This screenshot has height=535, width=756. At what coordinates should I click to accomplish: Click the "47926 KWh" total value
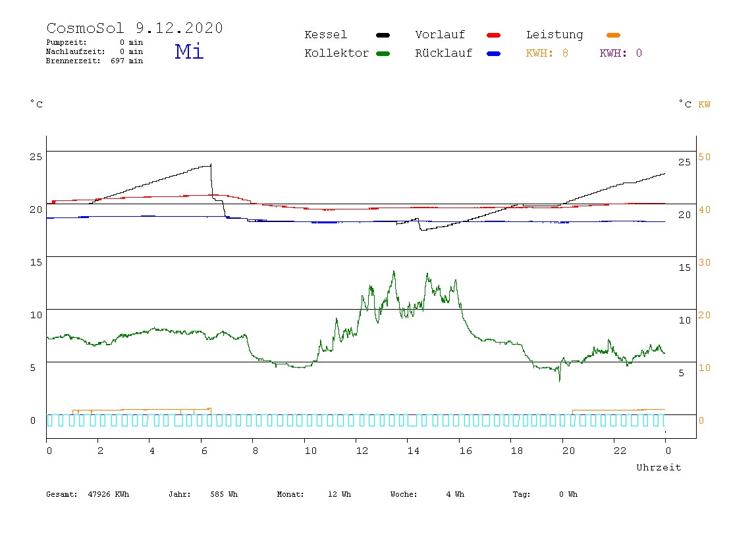(x=109, y=494)
